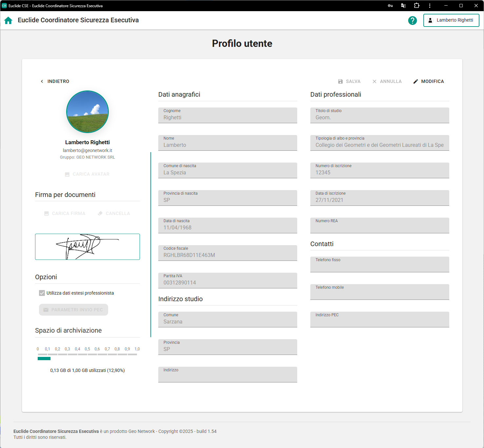Open the extensions puzzle icon
This screenshot has height=448, width=484.
click(x=416, y=6)
